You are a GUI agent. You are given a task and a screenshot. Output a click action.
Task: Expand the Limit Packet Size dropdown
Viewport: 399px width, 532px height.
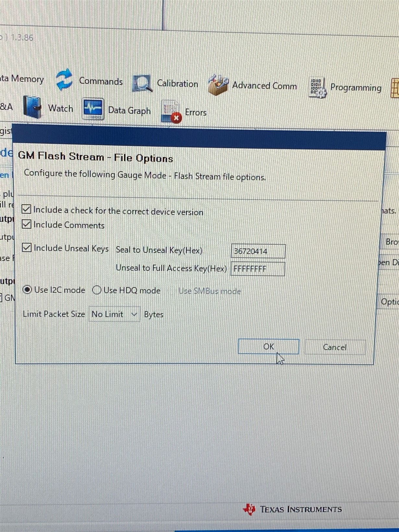(114, 314)
